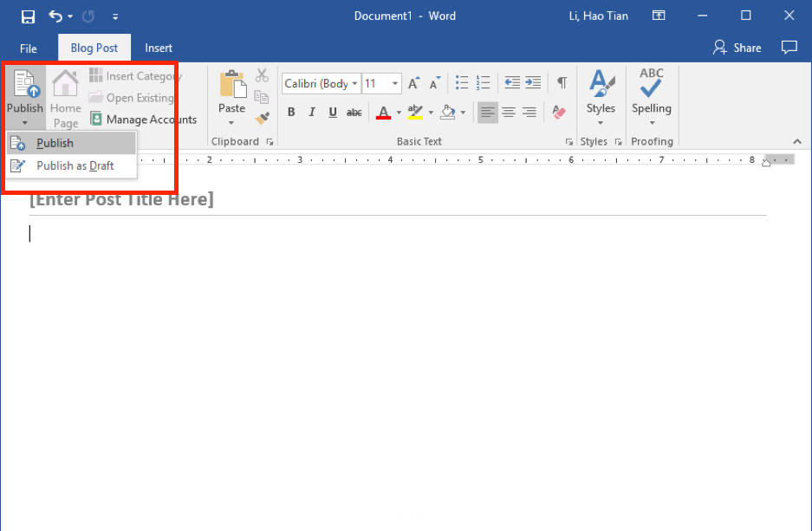Click the Publish ribbon button
Image resolution: width=812 pixels, height=531 pixels.
point(25,99)
